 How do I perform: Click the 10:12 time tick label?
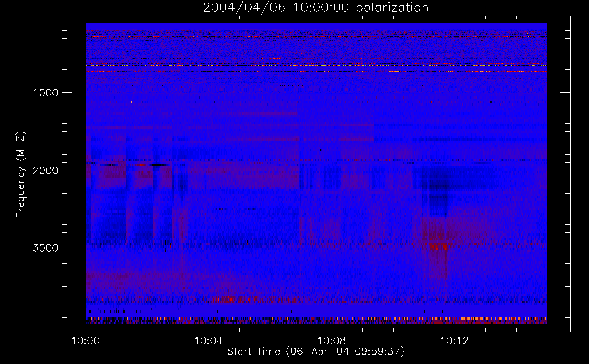(x=455, y=341)
